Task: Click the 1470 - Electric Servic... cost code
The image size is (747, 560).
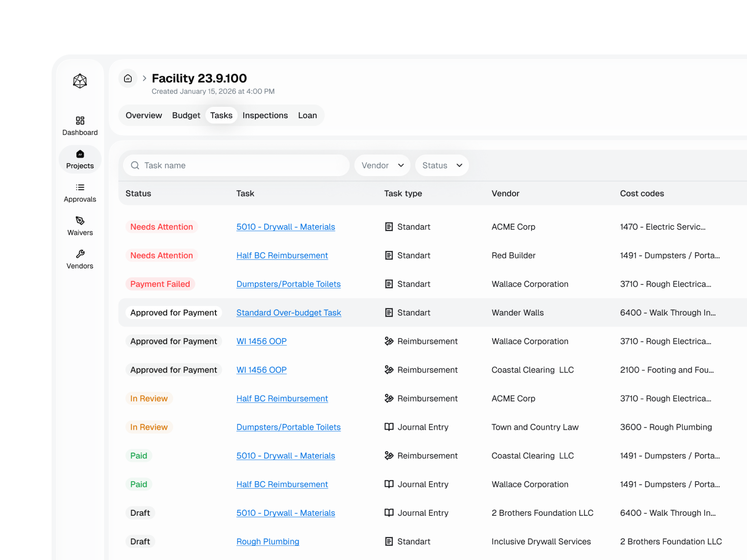Action: tap(662, 227)
